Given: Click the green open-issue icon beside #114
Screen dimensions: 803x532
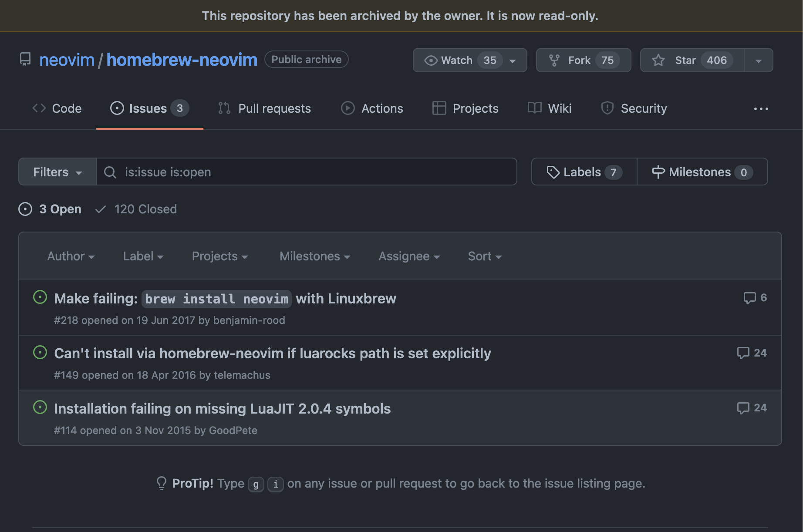Looking at the screenshot, I should click(40, 407).
